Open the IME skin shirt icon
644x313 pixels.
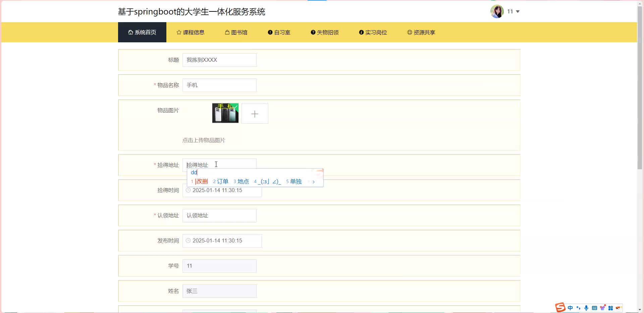click(x=602, y=308)
